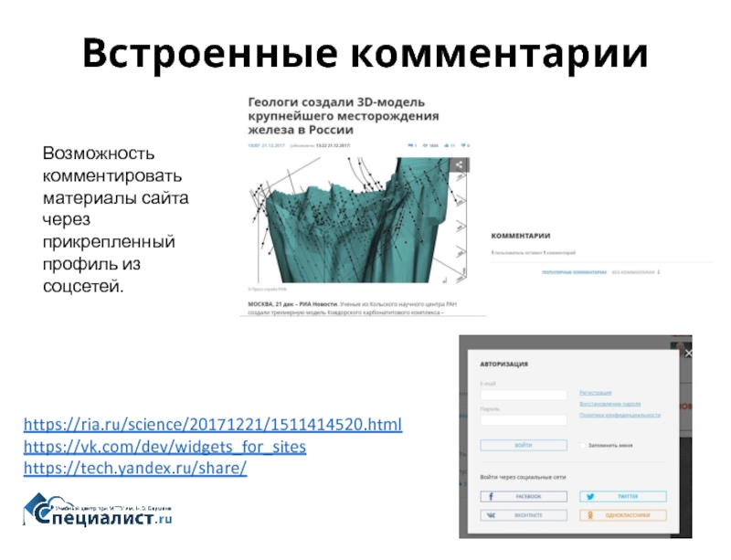This screenshot has width=731, height=560.
Task: Toggle the Запомнить меня checkbox
Action: tap(582, 445)
